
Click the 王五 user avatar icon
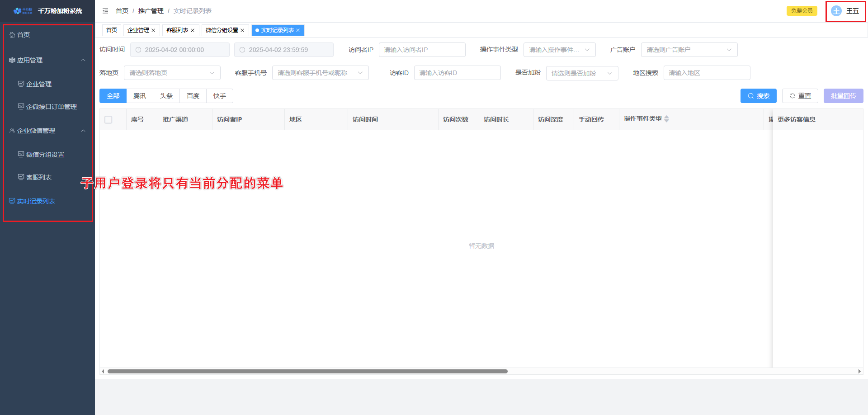coord(836,11)
